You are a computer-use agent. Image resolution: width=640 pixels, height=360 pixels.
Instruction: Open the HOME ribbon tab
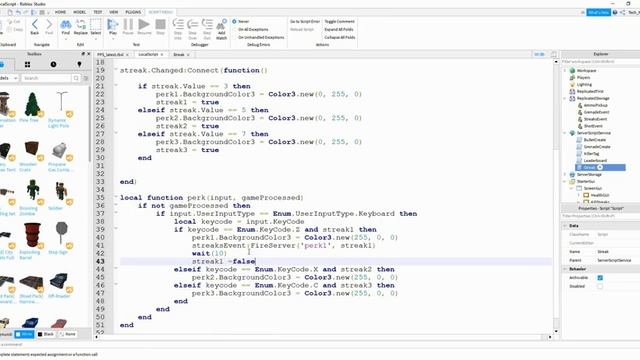(x=60, y=12)
